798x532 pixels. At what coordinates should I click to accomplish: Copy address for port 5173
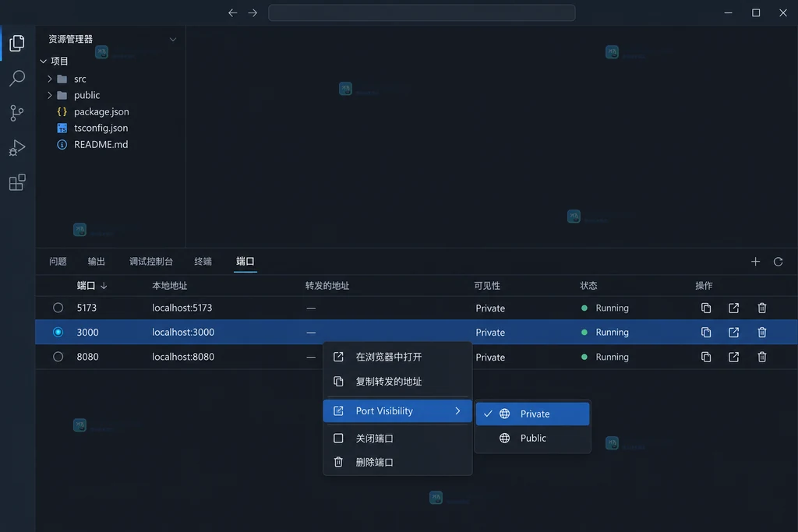pyautogui.click(x=706, y=308)
